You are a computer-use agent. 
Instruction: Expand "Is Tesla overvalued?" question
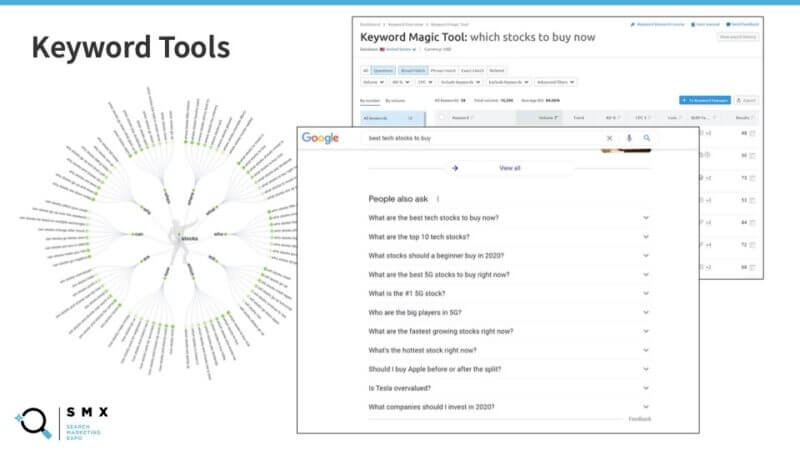tap(646, 388)
